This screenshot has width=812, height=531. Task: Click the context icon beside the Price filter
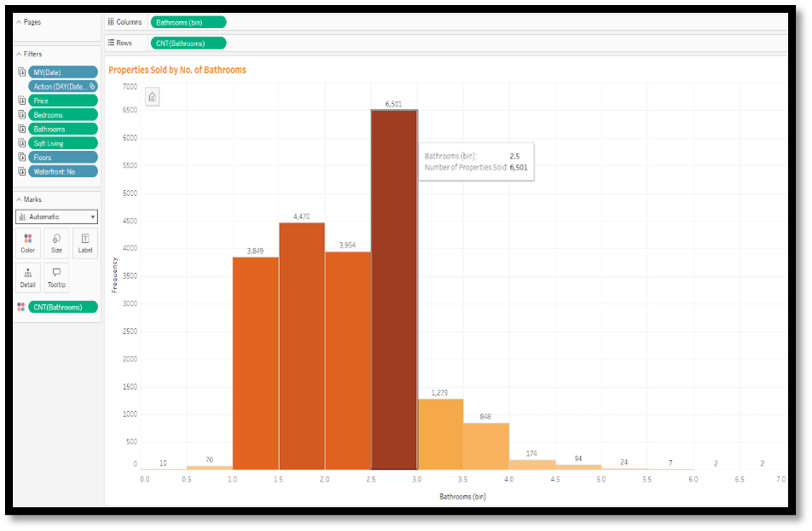(x=21, y=101)
